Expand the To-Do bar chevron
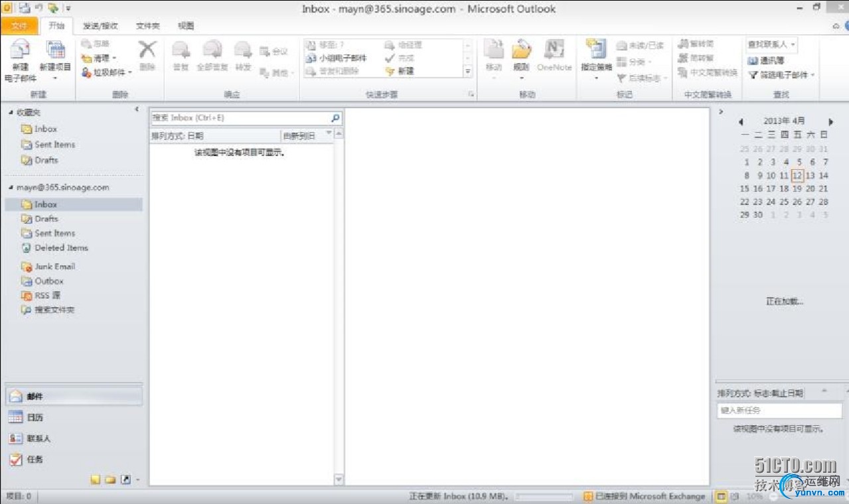This screenshot has width=849, height=504. [722, 111]
